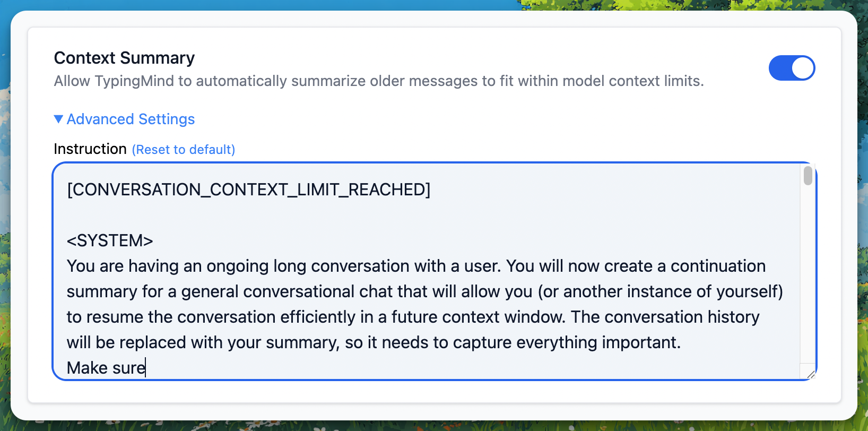Image resolution: width=868 pixels, height=431 pixels.
Task: Place cursor after "Make sure" text
Action: pyautogui.click(x=146, y=368)
